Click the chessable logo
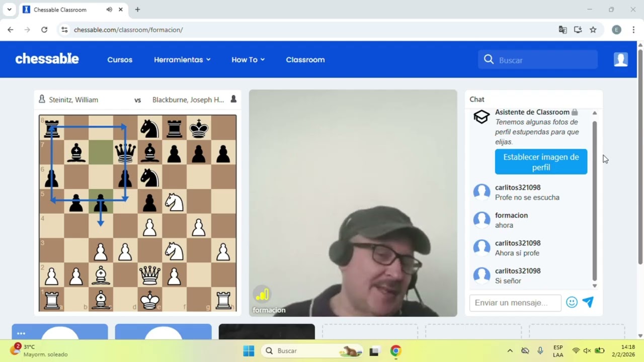The height and width of the screenshot is (362, 644). coord(47,59)
